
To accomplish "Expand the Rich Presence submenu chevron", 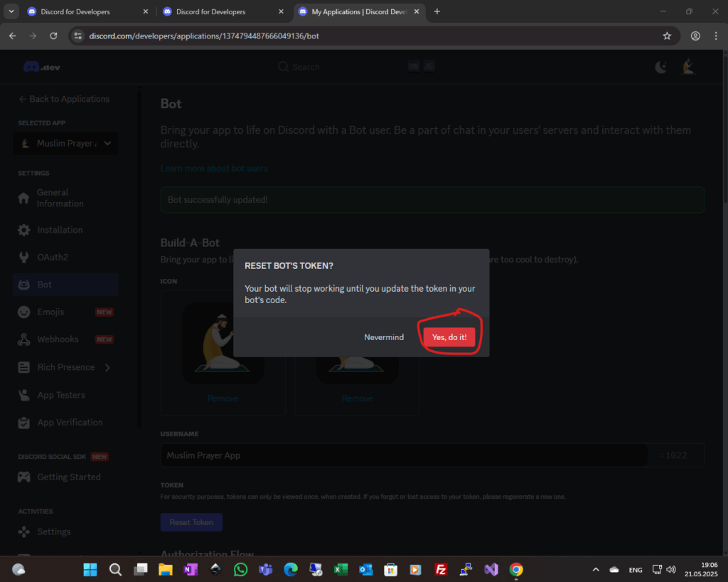I will coord(108,367).
